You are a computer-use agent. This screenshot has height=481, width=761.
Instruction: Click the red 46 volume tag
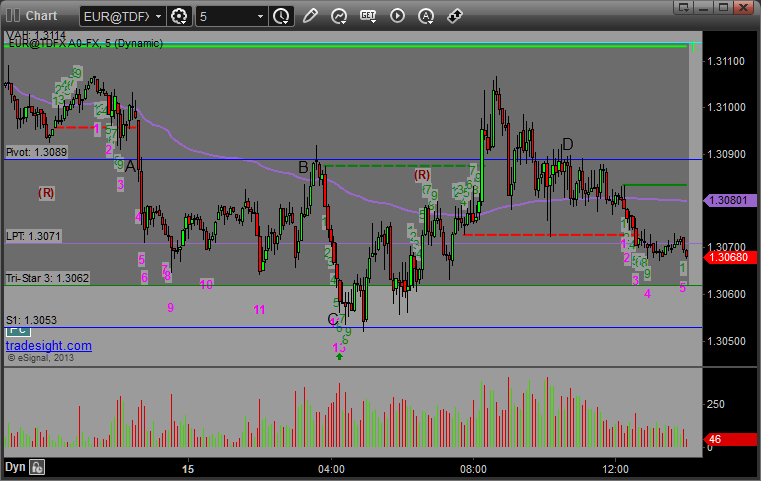[x=729, y=439]
